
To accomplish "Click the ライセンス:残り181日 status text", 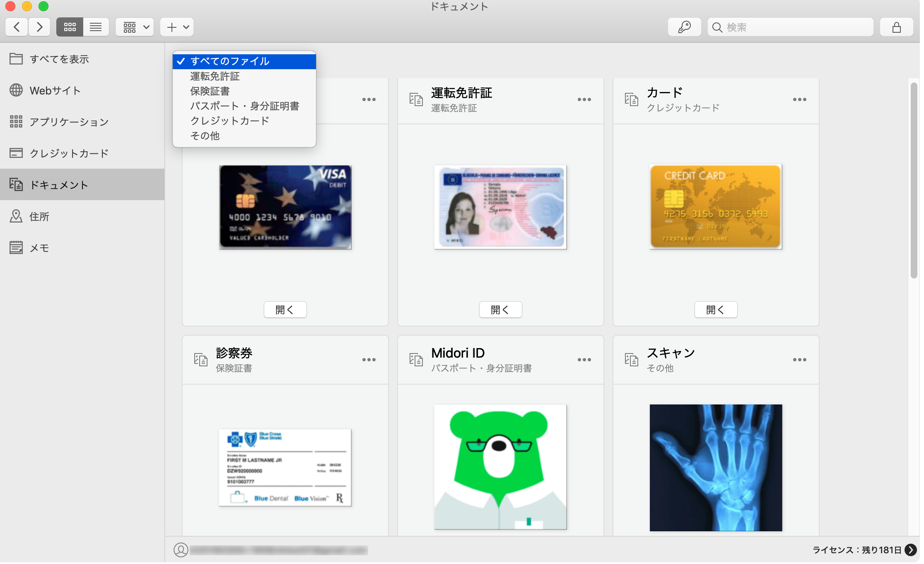I will [857, 550].
